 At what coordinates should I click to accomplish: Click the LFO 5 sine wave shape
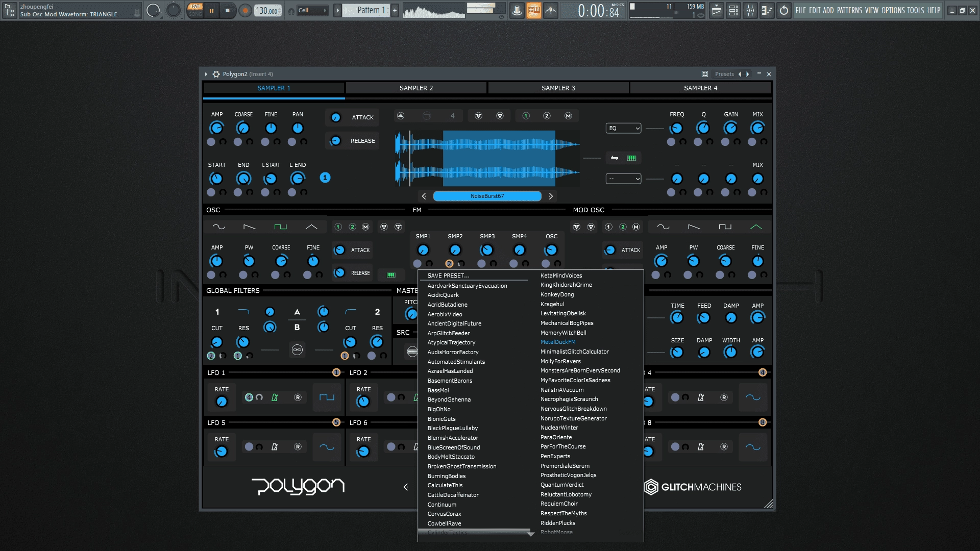327,447
